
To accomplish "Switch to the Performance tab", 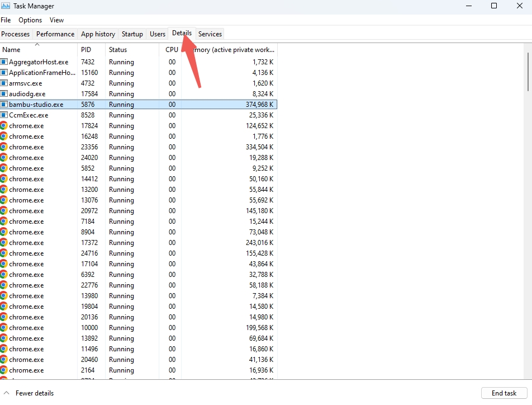I will coord(55,34).
